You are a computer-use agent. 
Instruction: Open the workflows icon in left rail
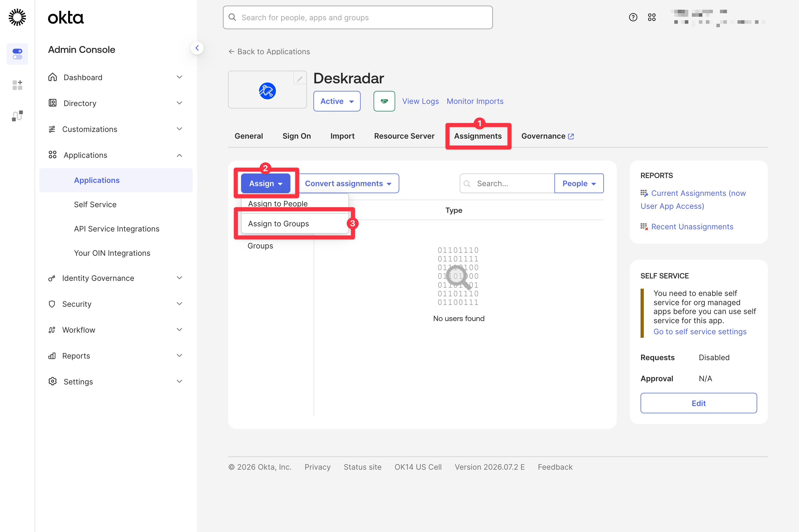(17, 116)
